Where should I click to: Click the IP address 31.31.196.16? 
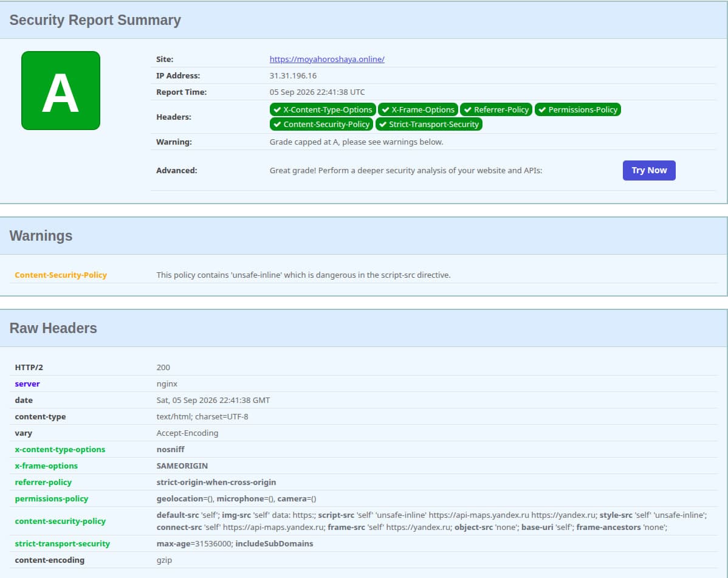tap(293, 76)
